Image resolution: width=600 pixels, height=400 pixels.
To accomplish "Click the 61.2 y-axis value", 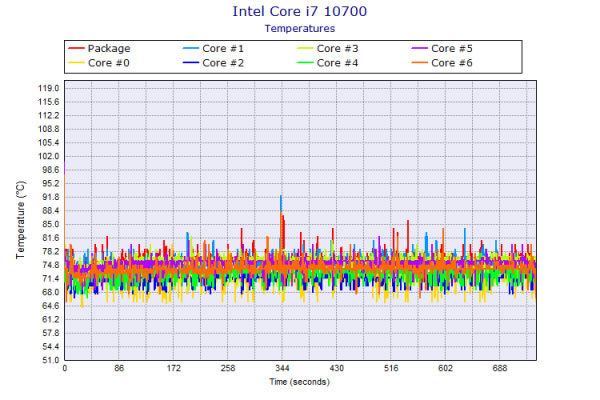I will pyautogui.click(x=51, y=319).
